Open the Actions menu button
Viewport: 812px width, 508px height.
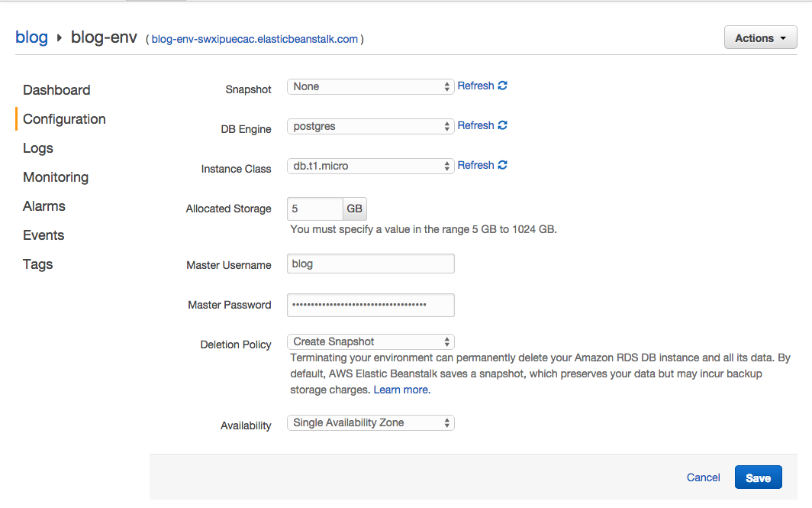click(x=760, y=38)
